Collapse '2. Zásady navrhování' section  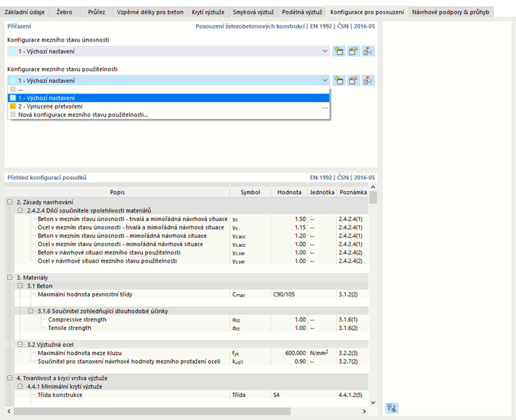tap(10, 202)
